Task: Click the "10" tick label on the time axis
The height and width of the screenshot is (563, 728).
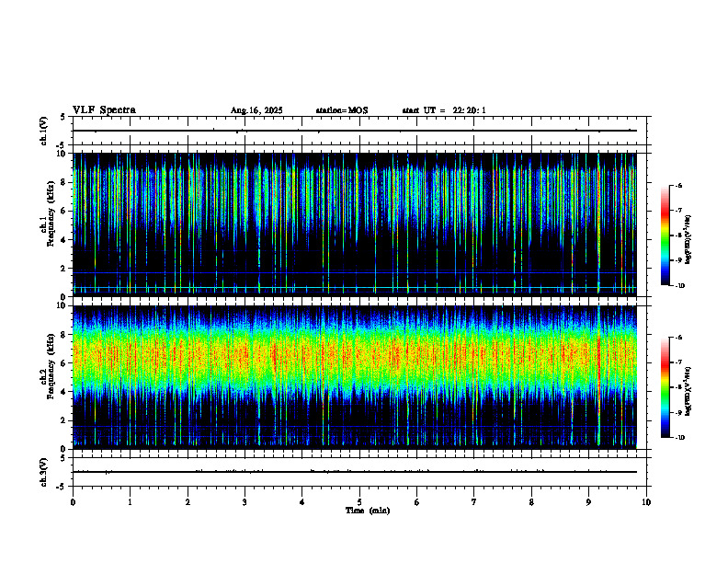Action: 646,502
